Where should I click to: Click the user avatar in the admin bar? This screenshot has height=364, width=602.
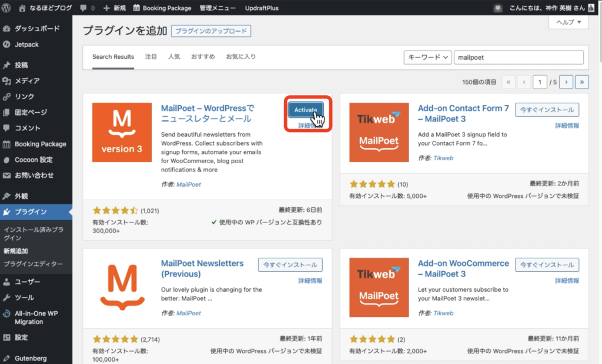tap(591, 8)
